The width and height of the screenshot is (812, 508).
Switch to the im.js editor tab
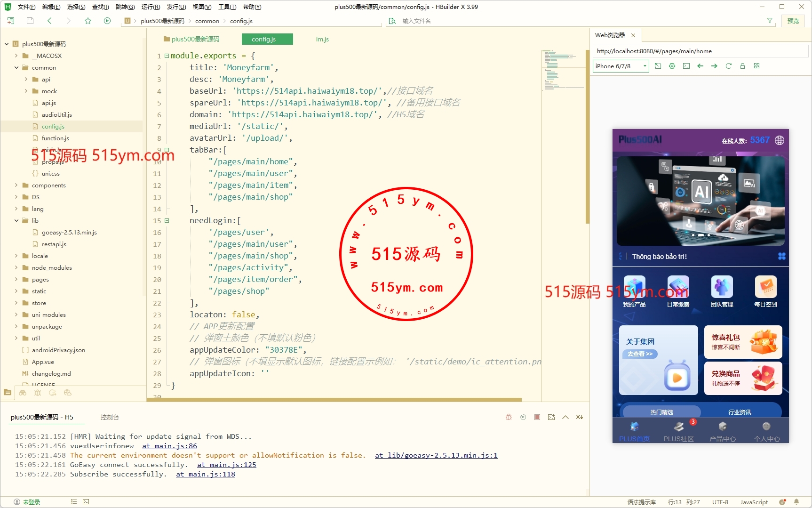point(322,39)
